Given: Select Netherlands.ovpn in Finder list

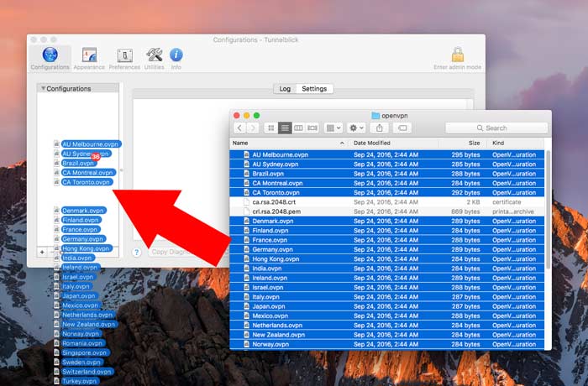Looking at the screenshot, I should (387, 326).
